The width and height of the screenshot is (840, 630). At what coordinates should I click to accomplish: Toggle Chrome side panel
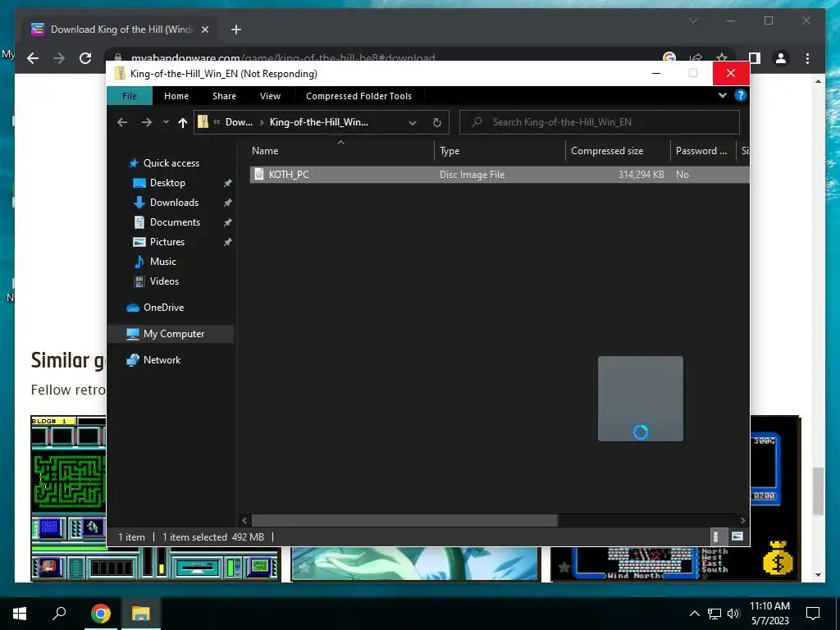coord(755,58)
